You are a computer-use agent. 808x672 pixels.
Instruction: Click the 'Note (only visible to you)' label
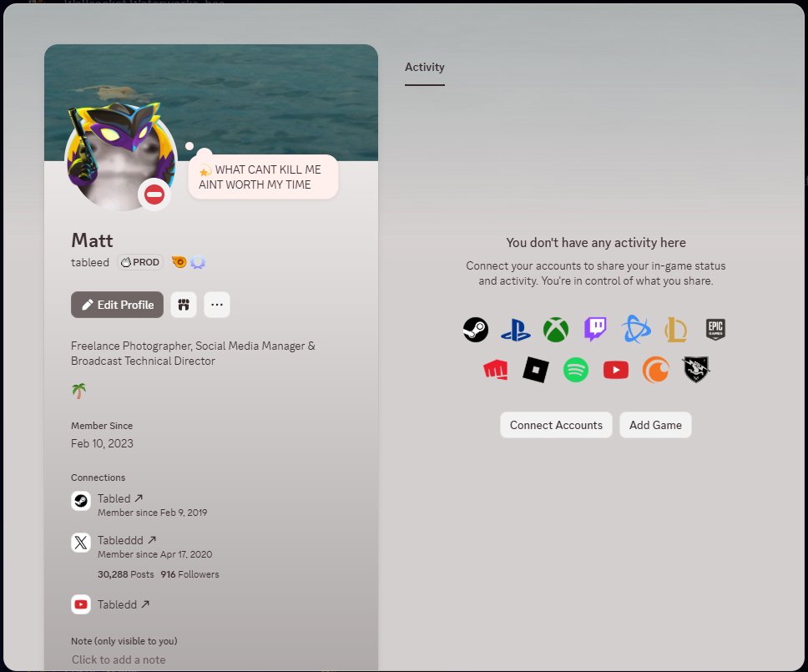pos(124,641)
